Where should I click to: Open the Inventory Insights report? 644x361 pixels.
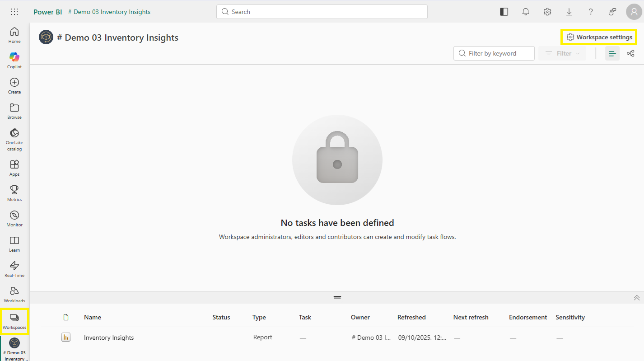[109, 338]
